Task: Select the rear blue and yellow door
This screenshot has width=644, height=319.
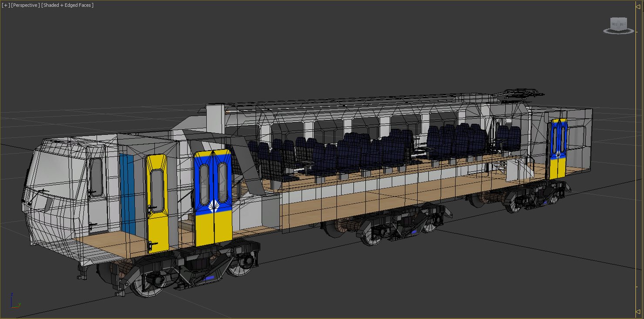Action: pos(558,148)
